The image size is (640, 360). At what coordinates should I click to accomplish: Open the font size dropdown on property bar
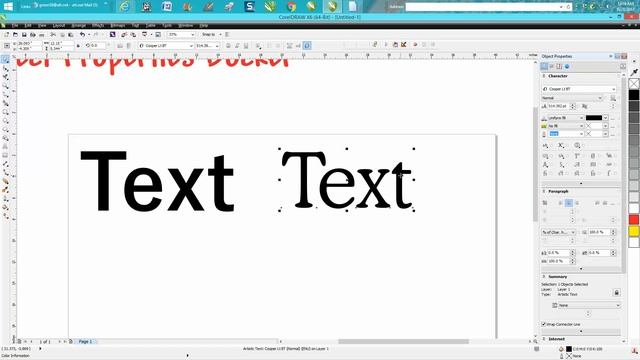[217, 46]
